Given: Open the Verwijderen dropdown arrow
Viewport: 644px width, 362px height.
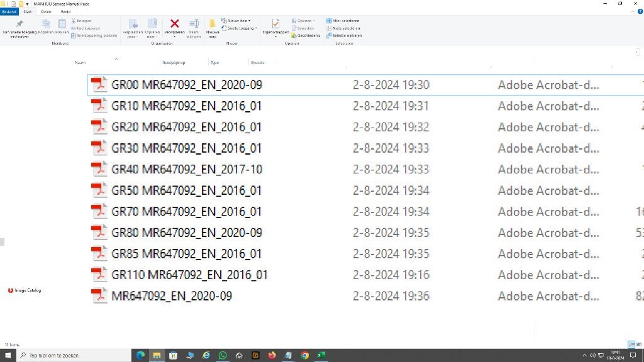Looking at the screenshot, I should (175, 36).
